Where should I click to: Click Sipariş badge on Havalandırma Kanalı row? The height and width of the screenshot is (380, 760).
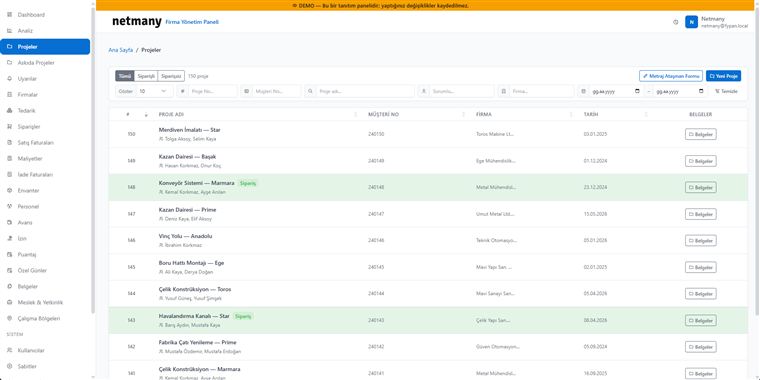[243, 316]
